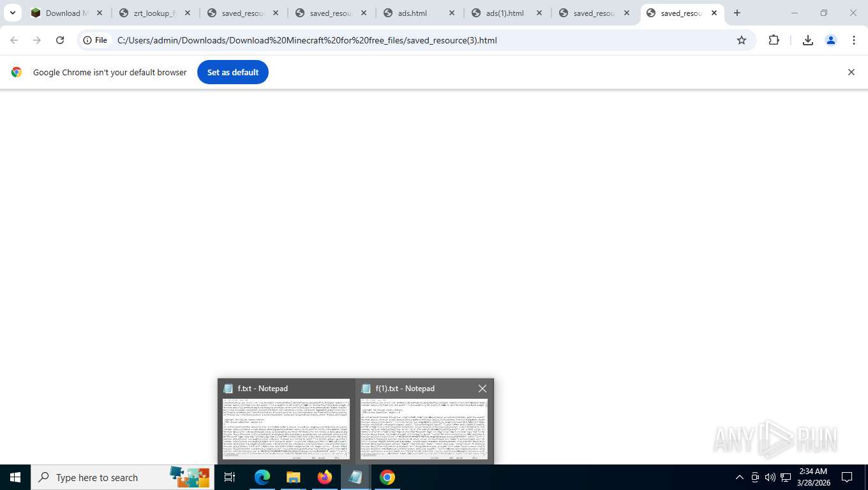Go forward to next page
Viewport: 868px width, 490px height.
pos(37,40)
